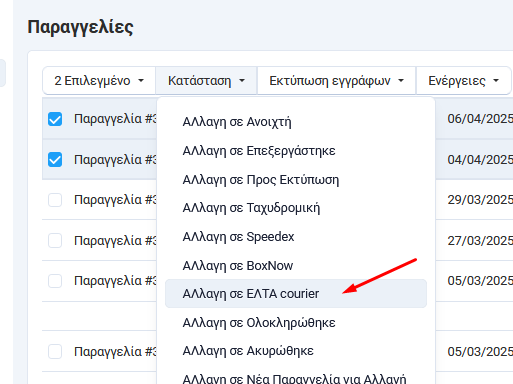
Task: Uncheck the order dated 04/04/2025
Action: tap(55, 160)
